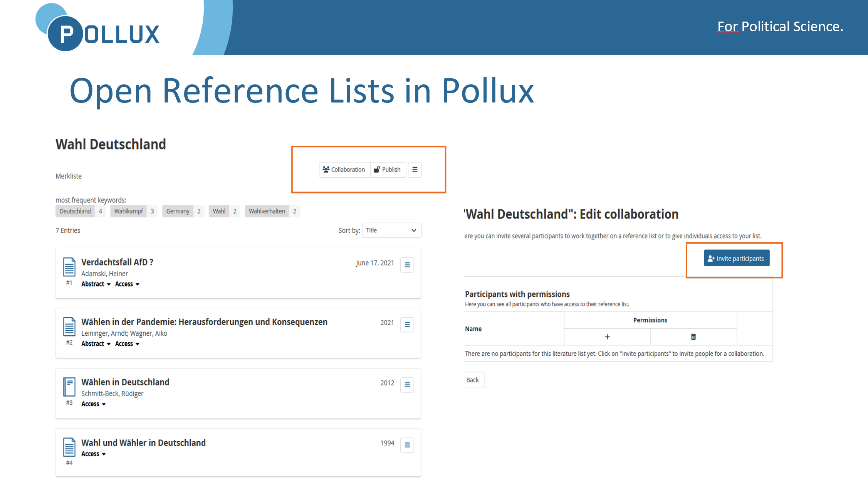868x481 pixels.
Task: Open the list options hamburger menu next to Publish
Action: click(x=415, y=170)
